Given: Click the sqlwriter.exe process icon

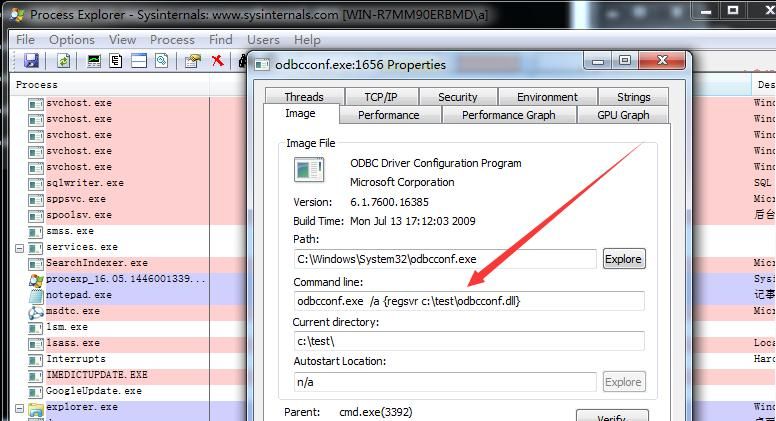Looking at the screenshot, I should [36, 184].
